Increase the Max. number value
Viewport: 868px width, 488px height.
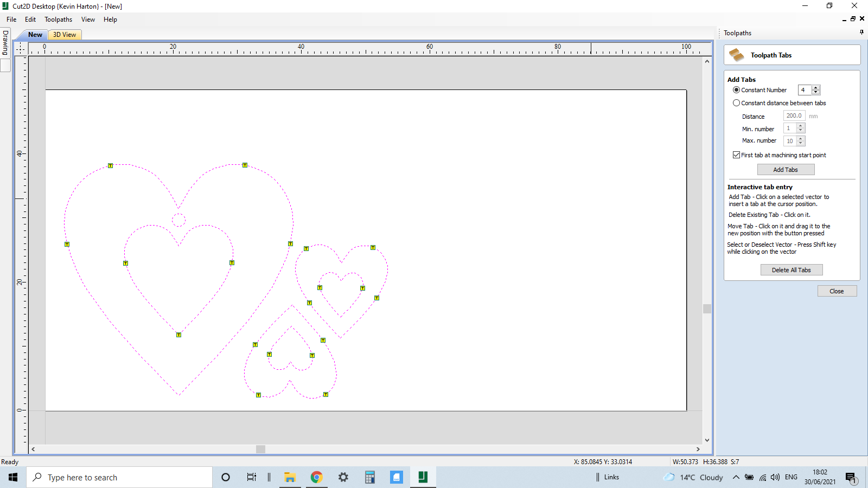[801, 138]
